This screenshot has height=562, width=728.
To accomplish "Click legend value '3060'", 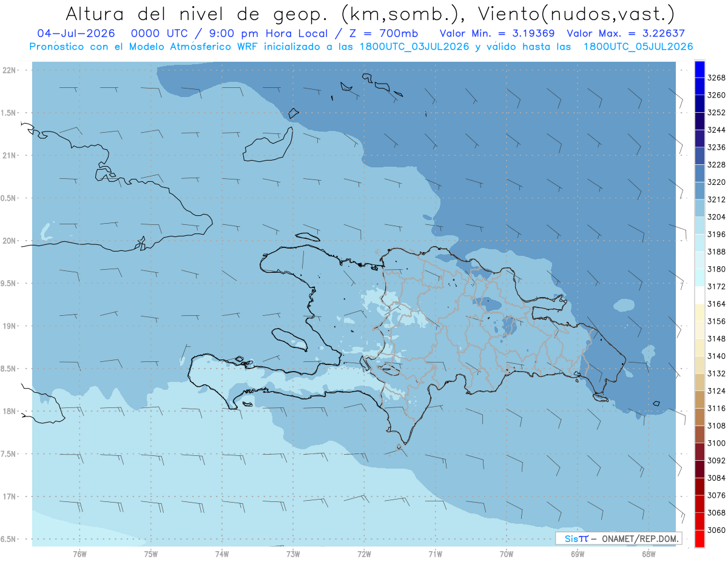I will (716, 530).
